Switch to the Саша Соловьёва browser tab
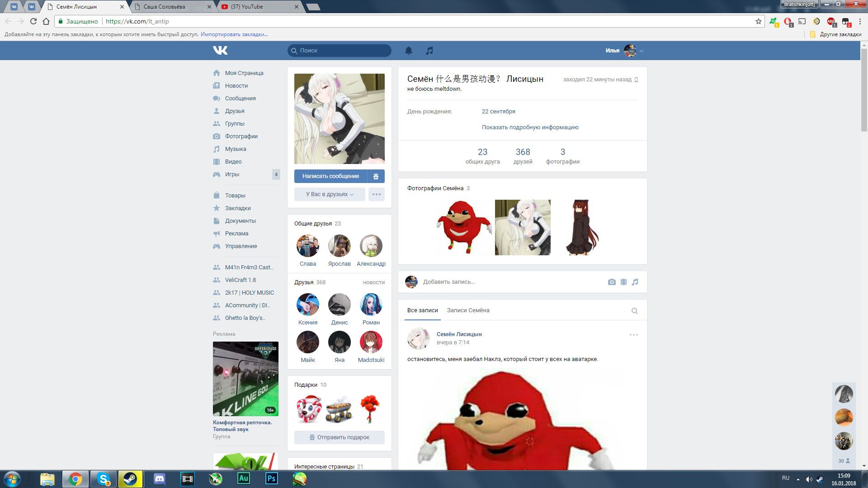 [164, 7]
